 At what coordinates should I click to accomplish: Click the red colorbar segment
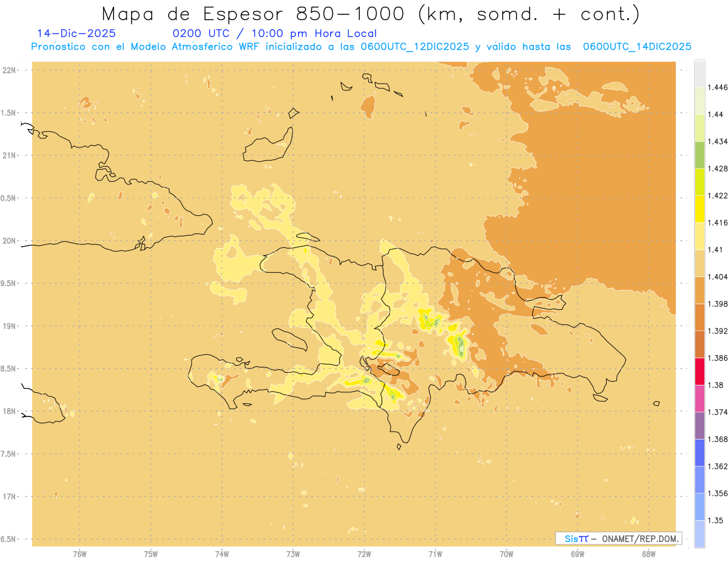point(699,372)
